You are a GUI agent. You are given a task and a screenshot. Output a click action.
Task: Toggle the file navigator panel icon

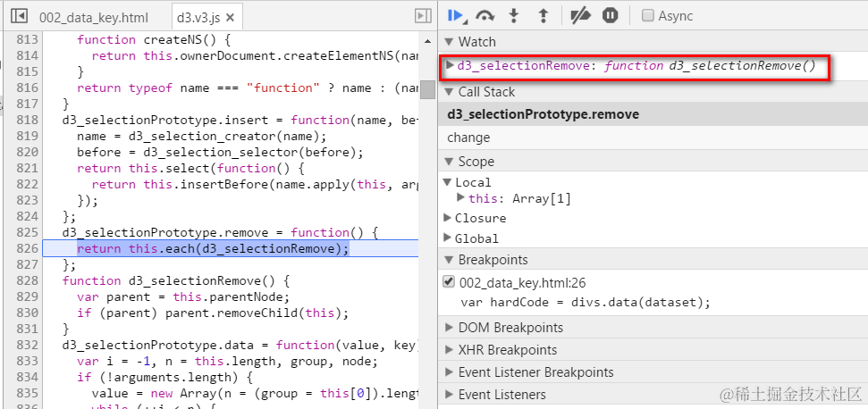pos(20,17)
